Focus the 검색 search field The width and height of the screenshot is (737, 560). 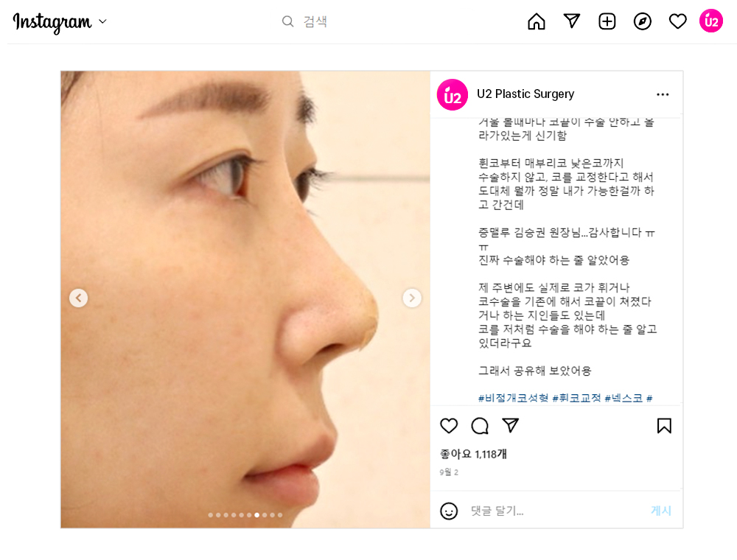pos(315,21)
